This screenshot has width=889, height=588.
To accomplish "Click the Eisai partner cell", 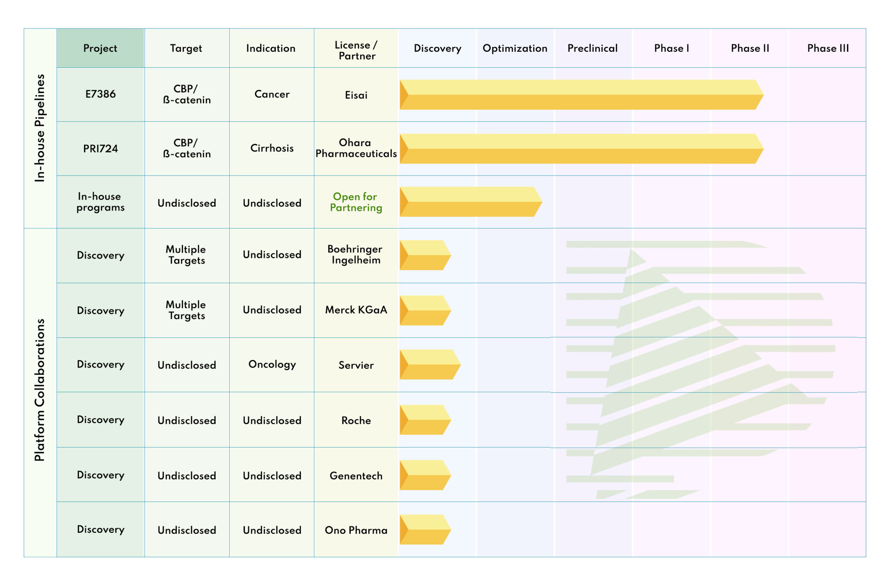I will 356,95.
